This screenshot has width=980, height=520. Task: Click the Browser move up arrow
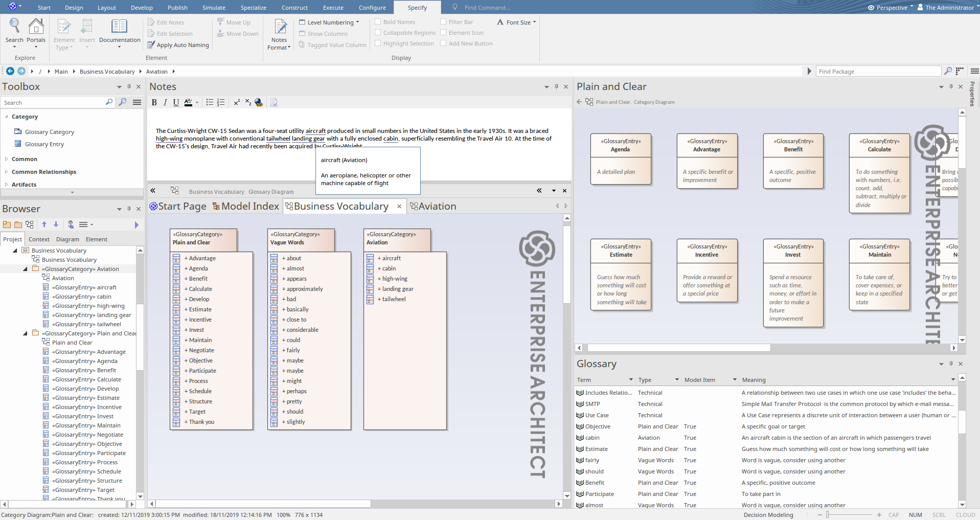tap(44, 224)
